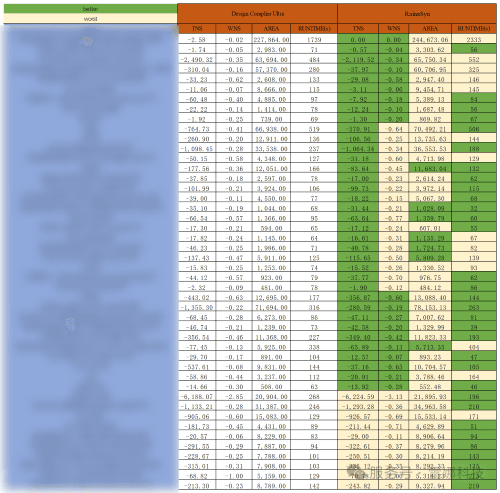Select the area cell showing 71,694.00
Screen dimensions: 500x493
[271, 307]
